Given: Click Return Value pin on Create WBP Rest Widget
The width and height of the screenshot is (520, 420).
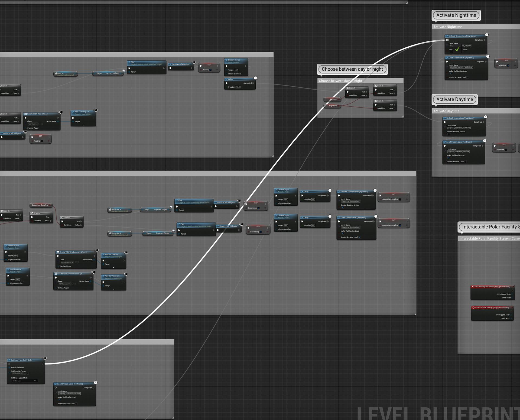Looking at the screenshot, I should click(x=58, y=121).
